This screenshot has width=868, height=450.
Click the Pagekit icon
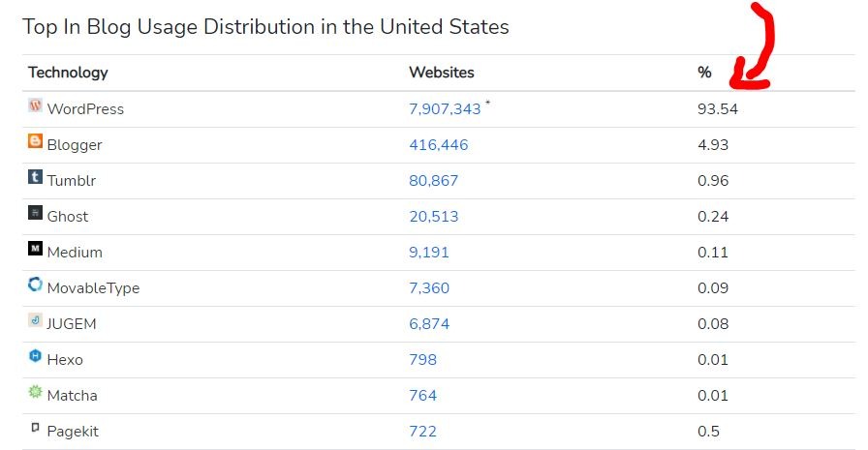coord(36,428)
